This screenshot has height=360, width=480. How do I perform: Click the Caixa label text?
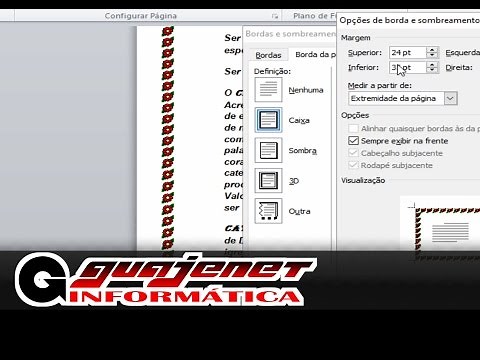(x=299, y=120)
